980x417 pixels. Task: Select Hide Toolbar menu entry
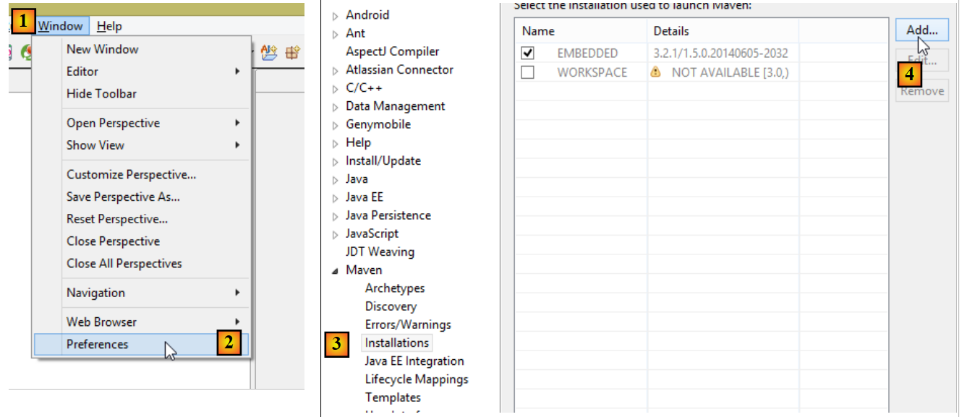[101, 94]
